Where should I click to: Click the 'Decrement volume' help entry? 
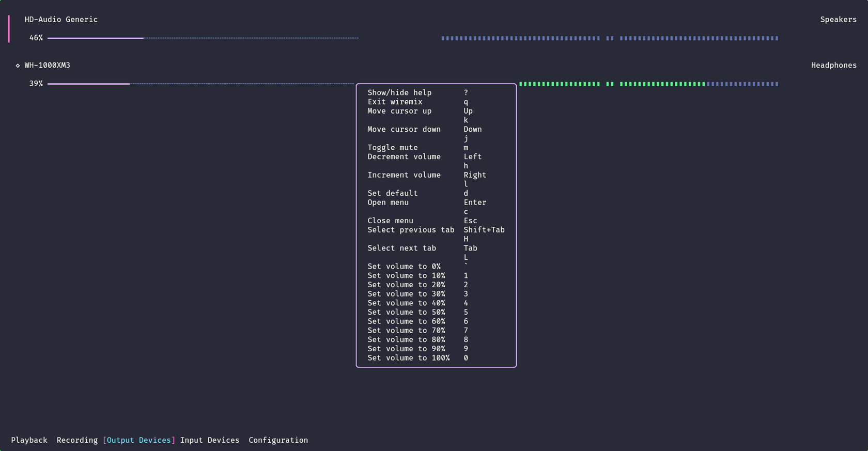(404, 157)
